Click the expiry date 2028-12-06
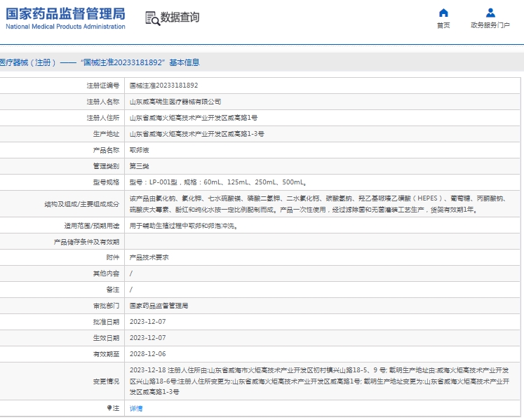The width and height of the screenshot is (524, 420). click(x=148, y=354)
